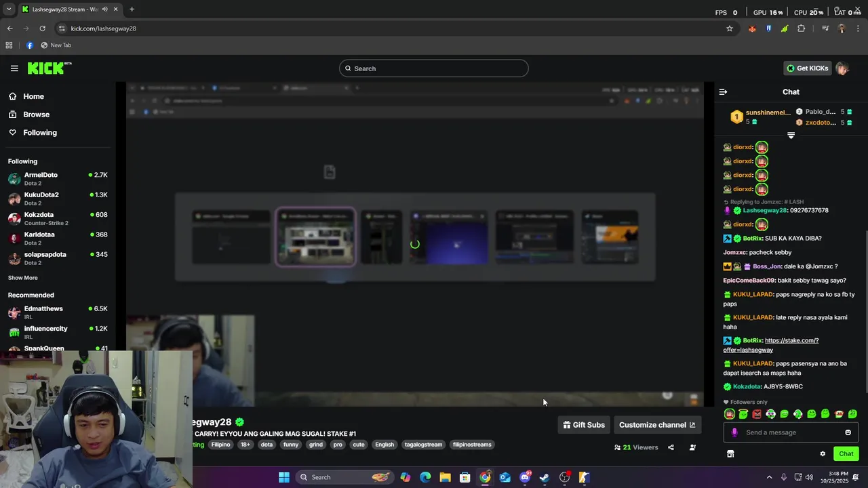Open Microsoft Edge from taskbar
The height and width of the screenshot is (488, 868).
coord(425,477)
